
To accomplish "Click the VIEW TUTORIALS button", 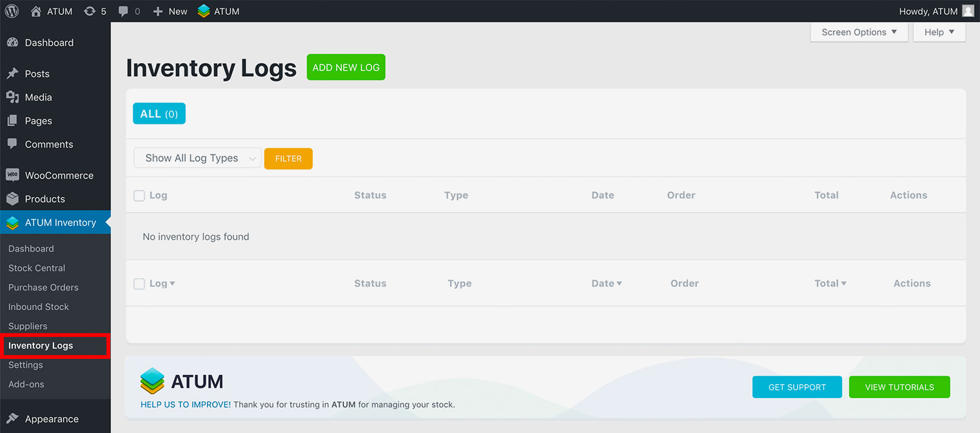I will click(x=899, y=387).
